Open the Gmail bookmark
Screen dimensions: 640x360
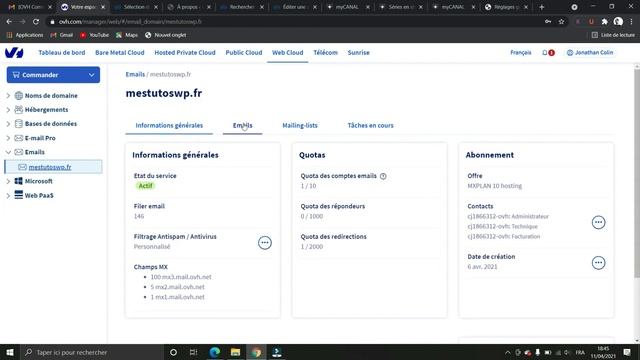[x=62, y=35]
